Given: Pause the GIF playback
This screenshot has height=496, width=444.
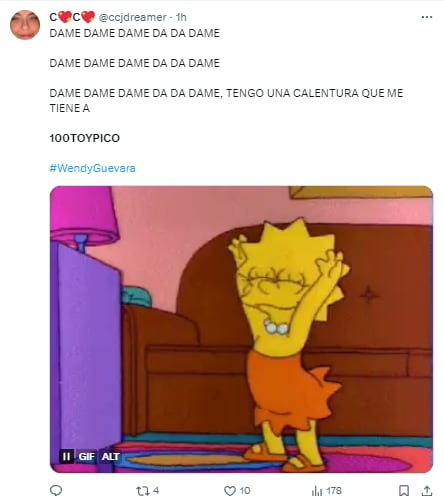Looking at the screenshot, I should point(66,456).
